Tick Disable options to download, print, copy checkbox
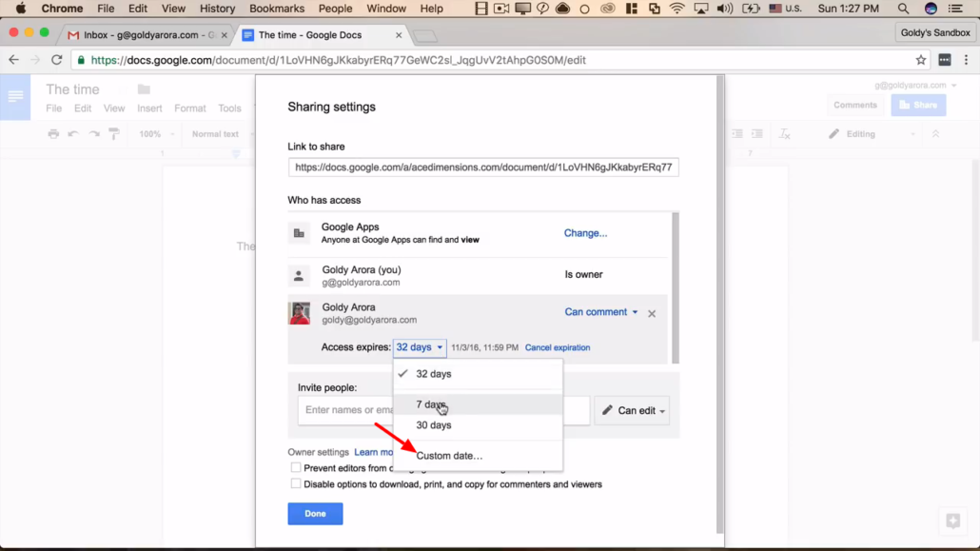This screenshot has height=551, width=980. tap(296, 483)
